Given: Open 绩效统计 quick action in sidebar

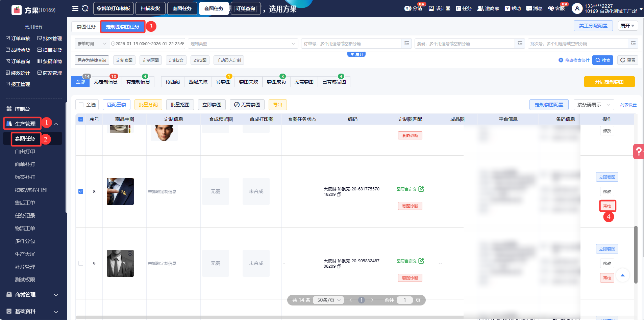Looking at the screenshot, I should coord(18,73).
